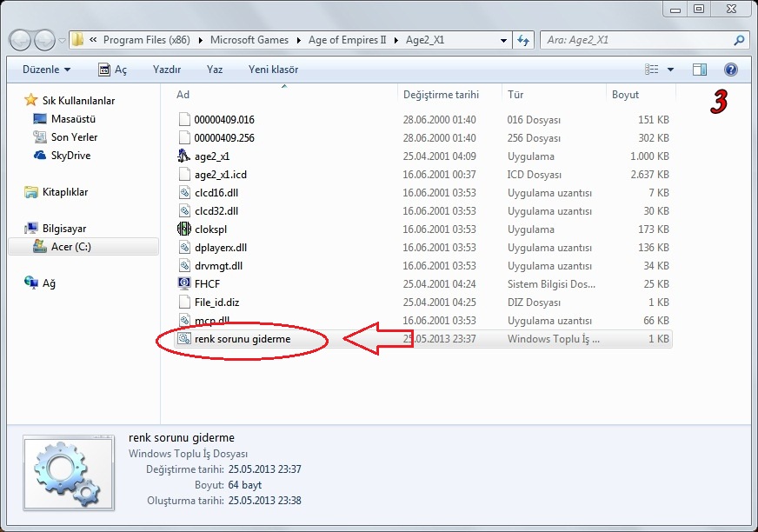Viewport: 758px width, 532px height.
Task: Select Age of Empires II breadcrumb
Action: pos(347,40)
